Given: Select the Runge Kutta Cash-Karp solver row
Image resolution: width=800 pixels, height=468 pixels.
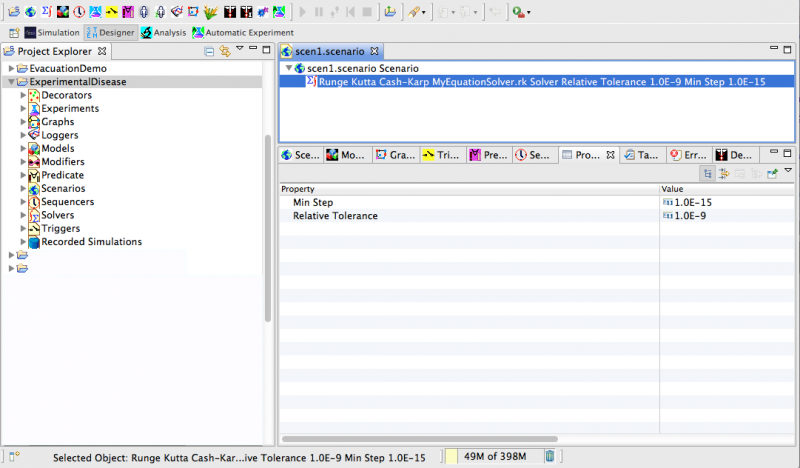Looking at the screenshot, I should coord(537,82).
